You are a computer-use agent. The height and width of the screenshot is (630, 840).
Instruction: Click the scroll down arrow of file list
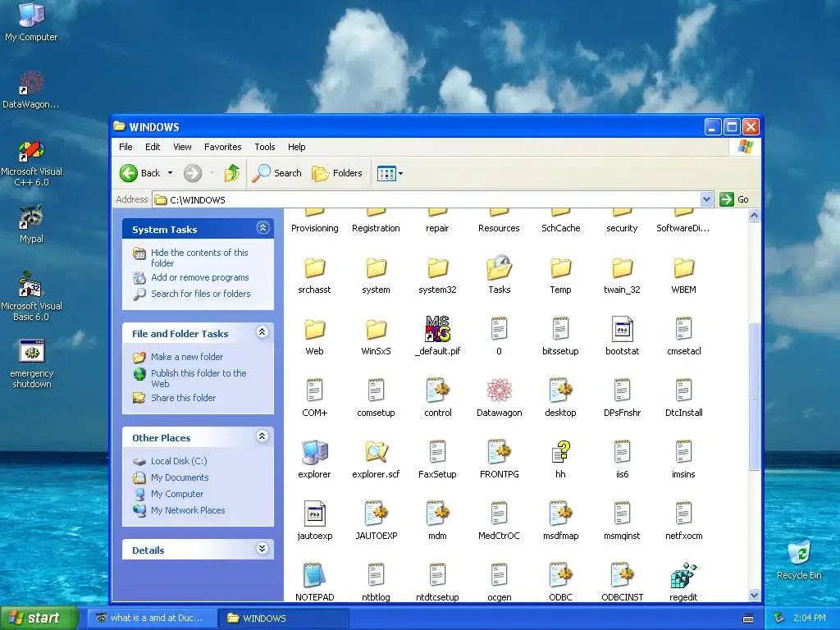(x=755, y=596)
